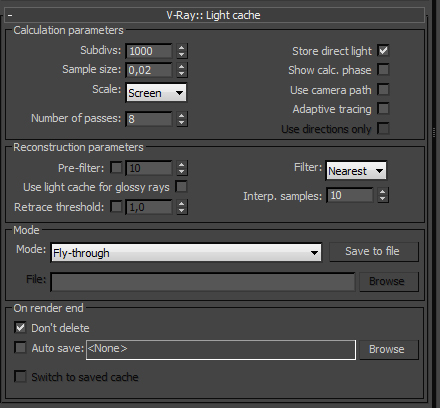Screen dimensions: 440x408
Task: Decrease Interp. samples spinner down
Action: [383, 199]
